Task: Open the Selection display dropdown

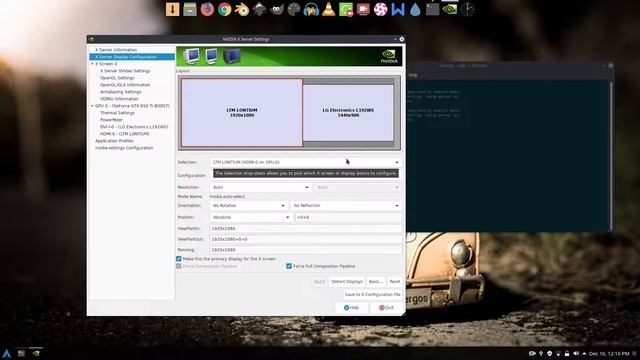Action: 306,162
